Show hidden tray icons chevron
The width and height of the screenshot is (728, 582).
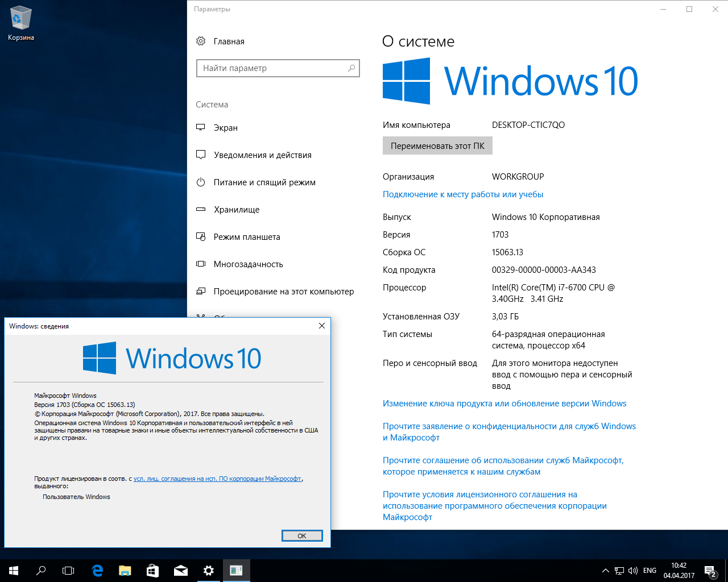pos(605,571)
